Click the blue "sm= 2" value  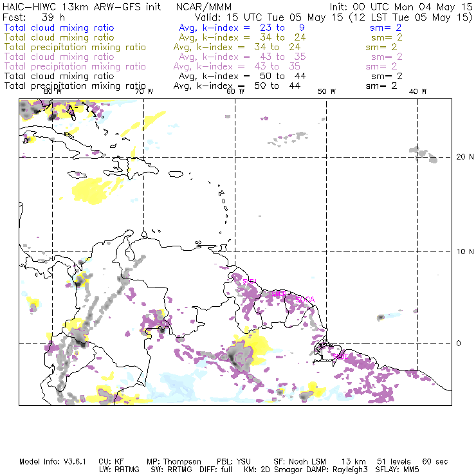pos(385,28)
